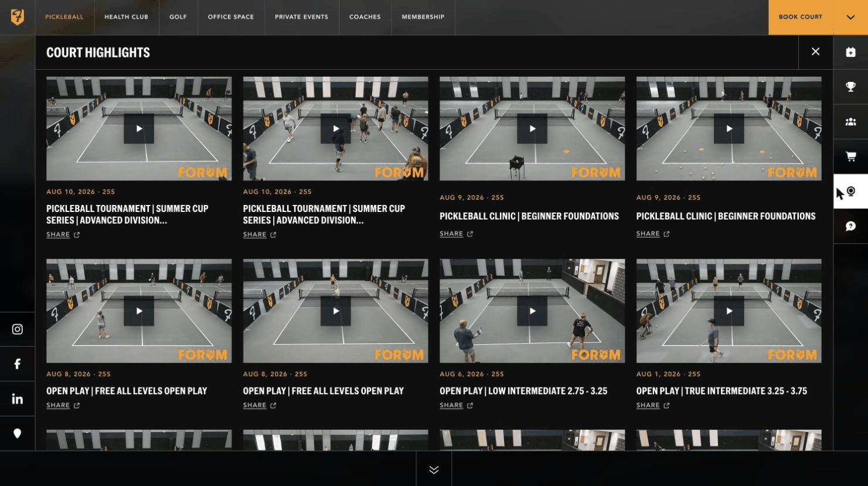This screenshot has width=868, height=486.
Task: Visit the Facebook page
Action: point(18,364)
